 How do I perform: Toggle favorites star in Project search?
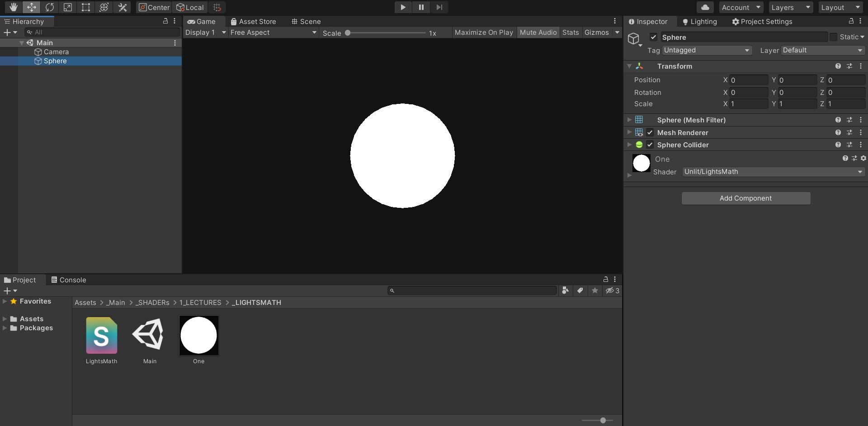[595, 290]
